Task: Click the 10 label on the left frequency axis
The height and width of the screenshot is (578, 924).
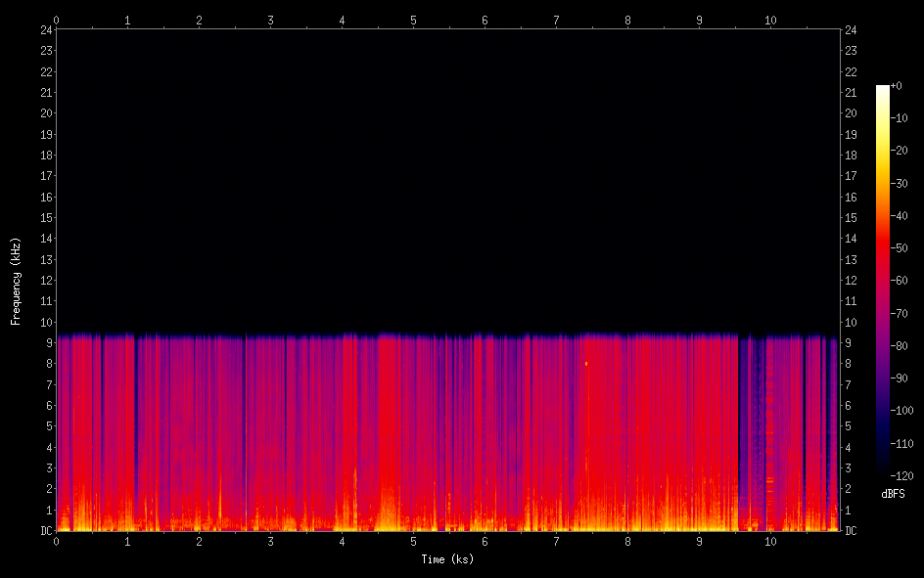Action: click(45, 323)
